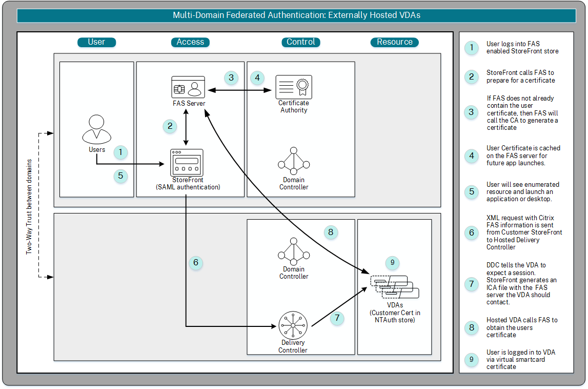
Task: Click the Multi-Domain Federated Authentication title bar
Action: [296, 15]
